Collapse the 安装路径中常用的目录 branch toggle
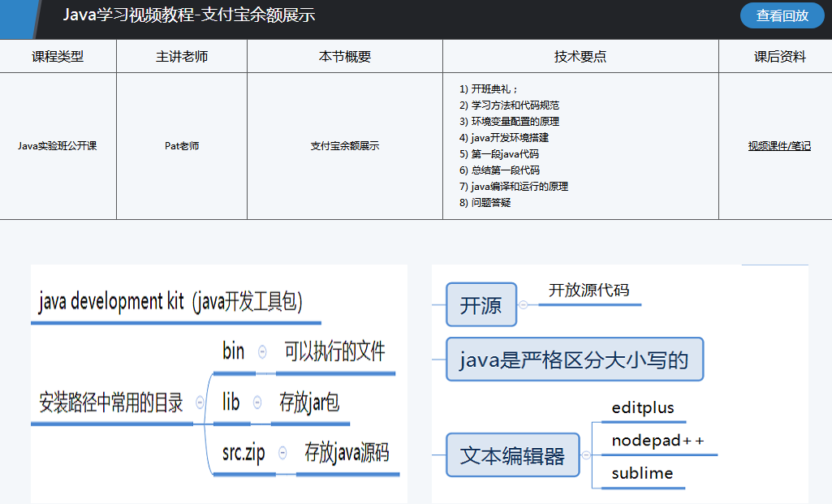 click(200, 403)
